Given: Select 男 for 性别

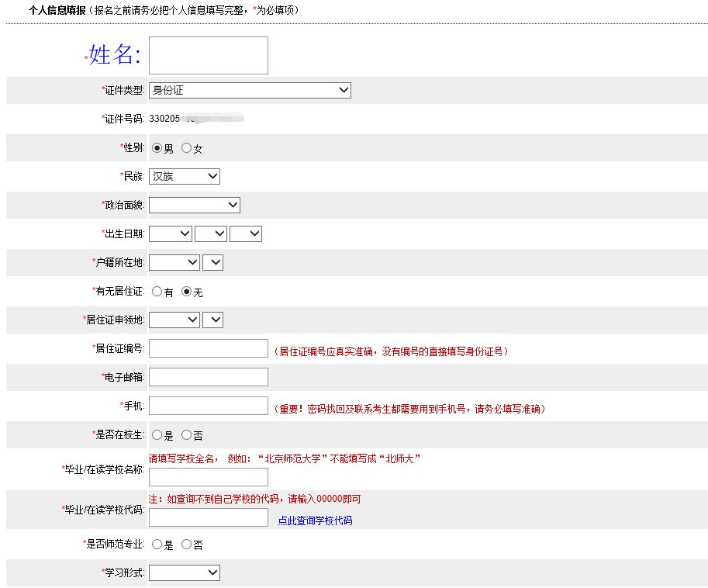Looking at the screenshot, I should tap(157, 148).
